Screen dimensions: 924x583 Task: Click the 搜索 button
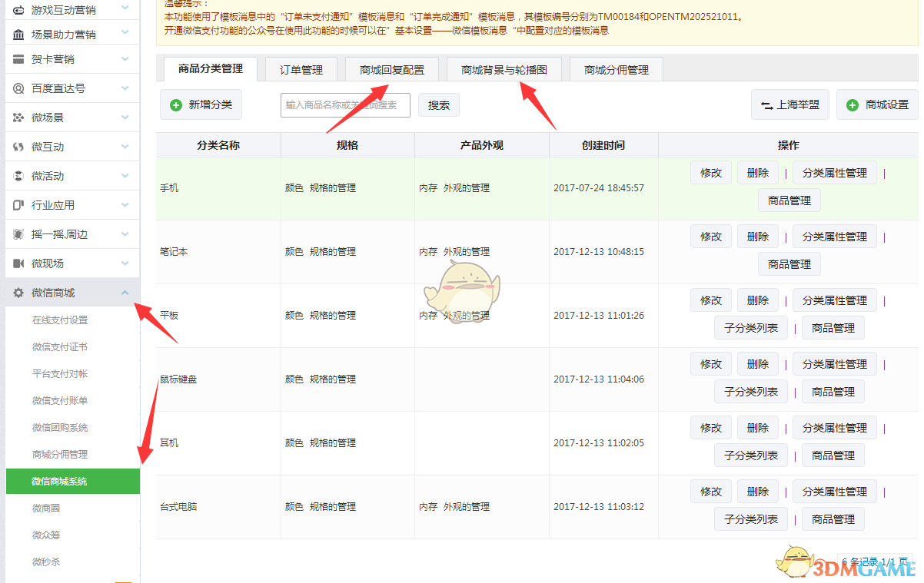[x=438, y=105]
